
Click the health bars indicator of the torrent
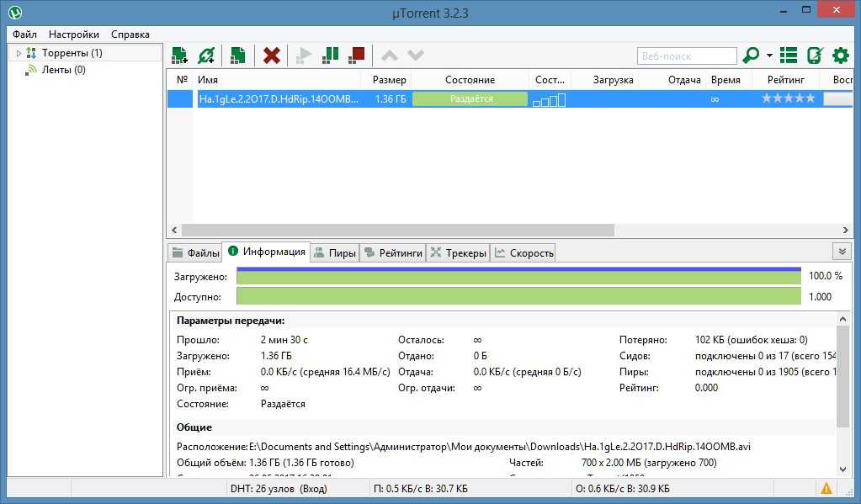[549, 99]
